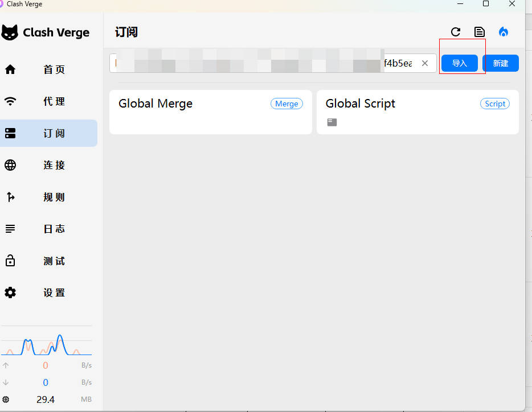Image resolution: width=532 pixels, height=412 pixels.
Task: Click the Merge tag label
Action: 287,104
